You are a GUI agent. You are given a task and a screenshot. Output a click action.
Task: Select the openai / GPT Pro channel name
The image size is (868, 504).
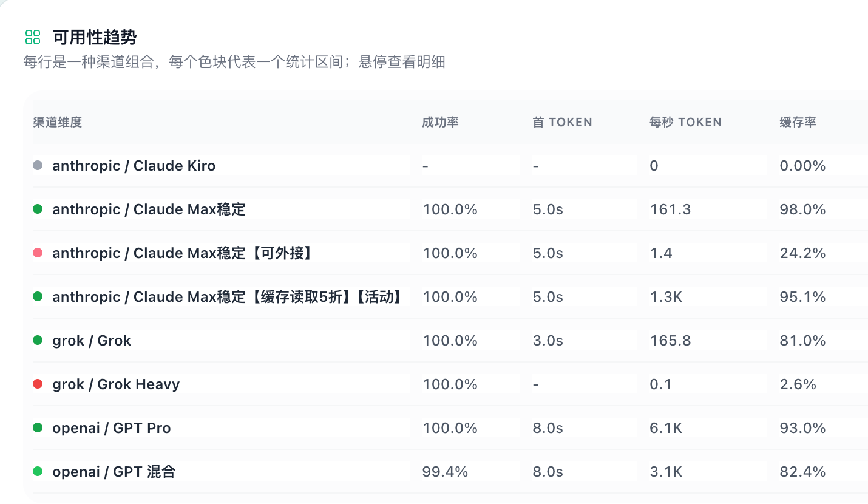pyautogui.click(x=112, y=428)
